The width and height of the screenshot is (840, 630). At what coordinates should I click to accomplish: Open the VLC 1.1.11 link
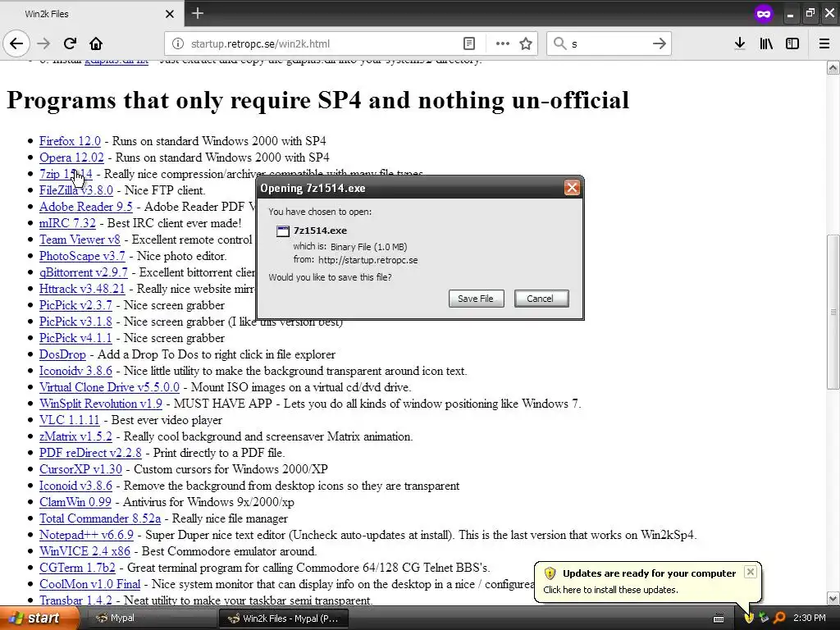coord(69,420)
